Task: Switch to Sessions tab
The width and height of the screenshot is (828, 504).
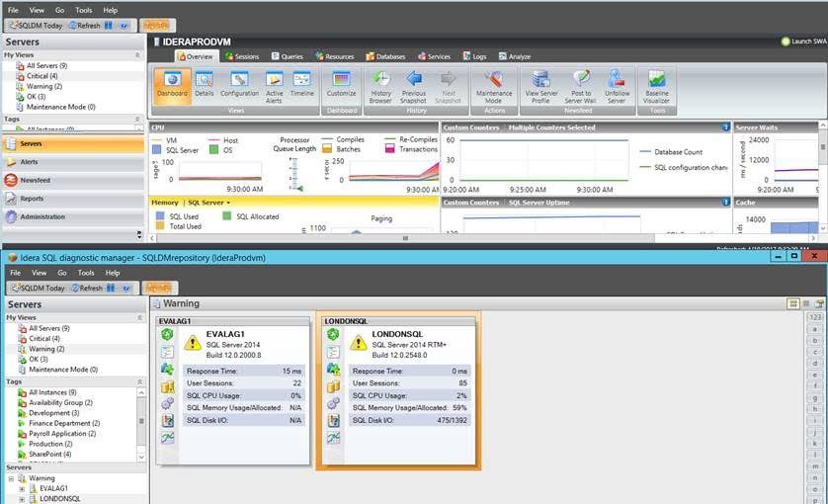Action: click(x=242, y=56)
